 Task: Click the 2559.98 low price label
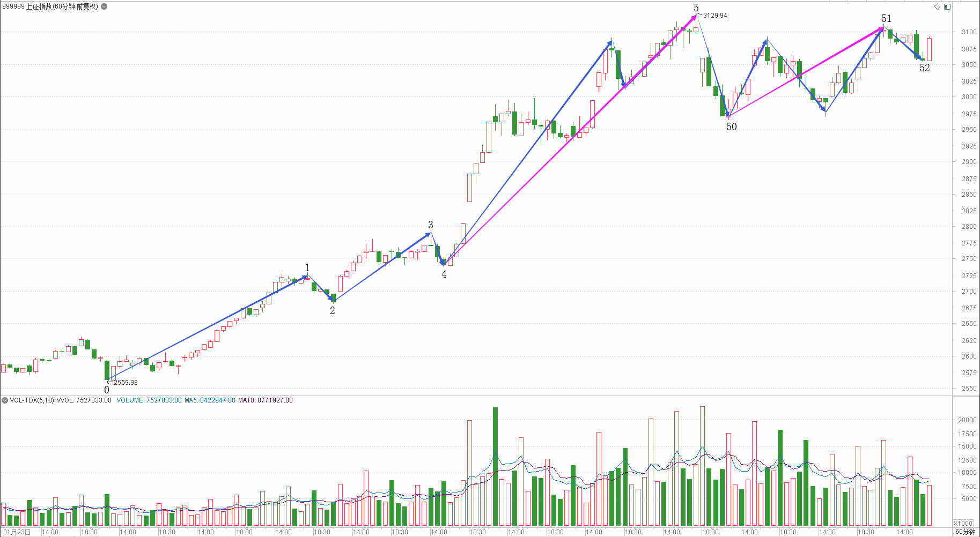126,383
